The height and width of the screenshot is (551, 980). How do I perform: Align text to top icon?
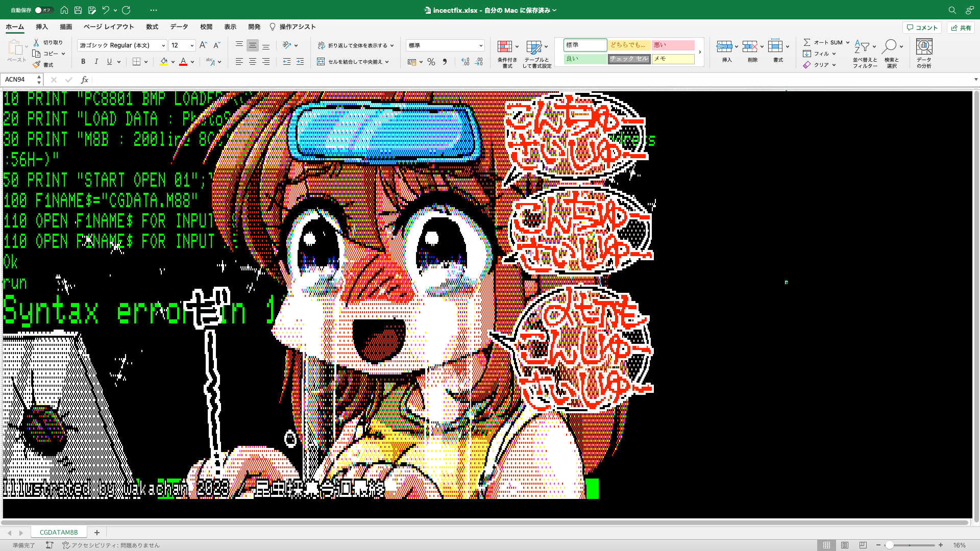(239, 45)
